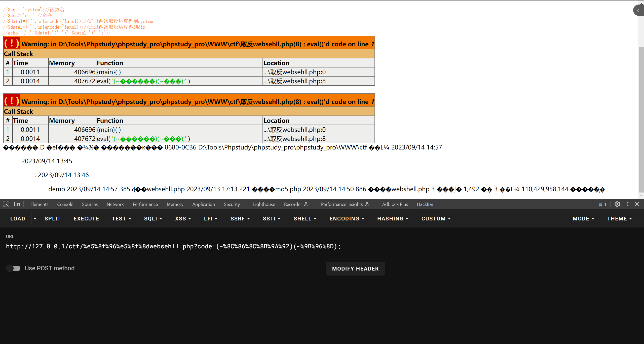Open the MODE dropdown
This screenshot has height=344, width=644.
[583, 219]
